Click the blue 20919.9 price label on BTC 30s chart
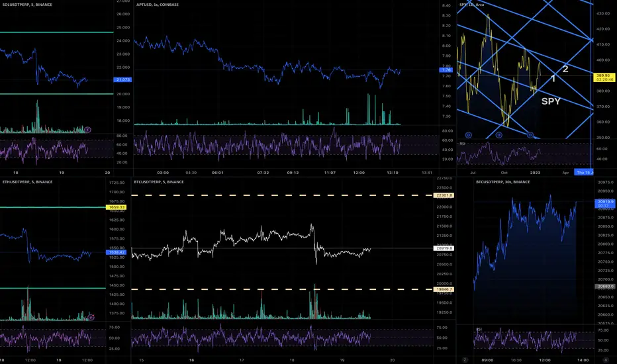The height and width of the screenshot is (364, 617). click(604, 203)
